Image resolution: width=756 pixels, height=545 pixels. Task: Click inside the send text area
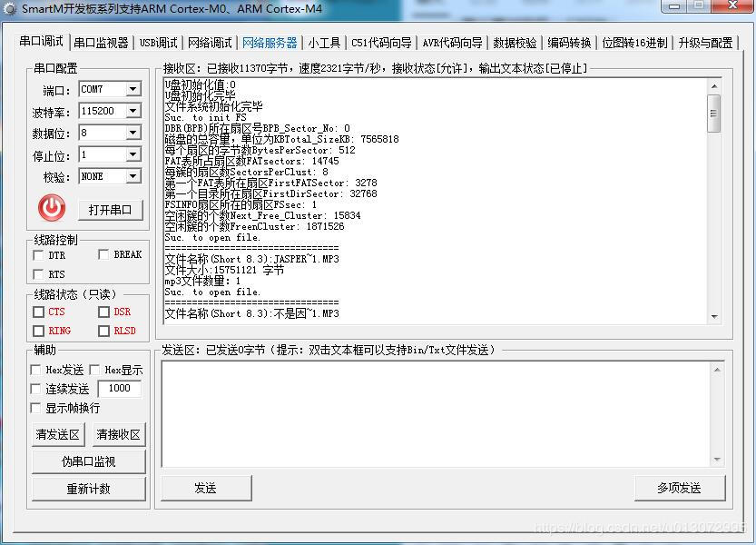(x=437, y=413)
